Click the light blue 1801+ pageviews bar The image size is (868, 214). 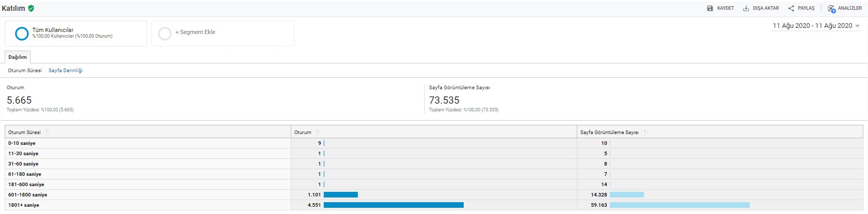679,205
